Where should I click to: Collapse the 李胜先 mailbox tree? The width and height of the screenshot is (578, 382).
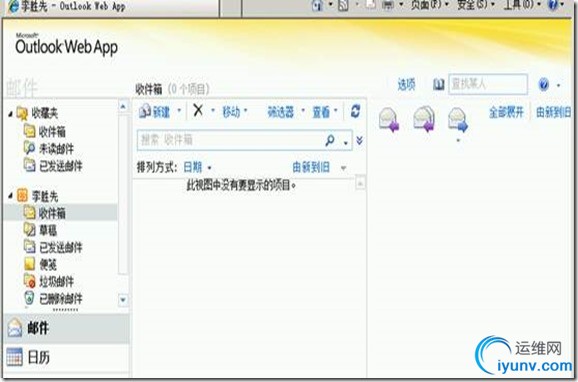click(x=10, y=196)
